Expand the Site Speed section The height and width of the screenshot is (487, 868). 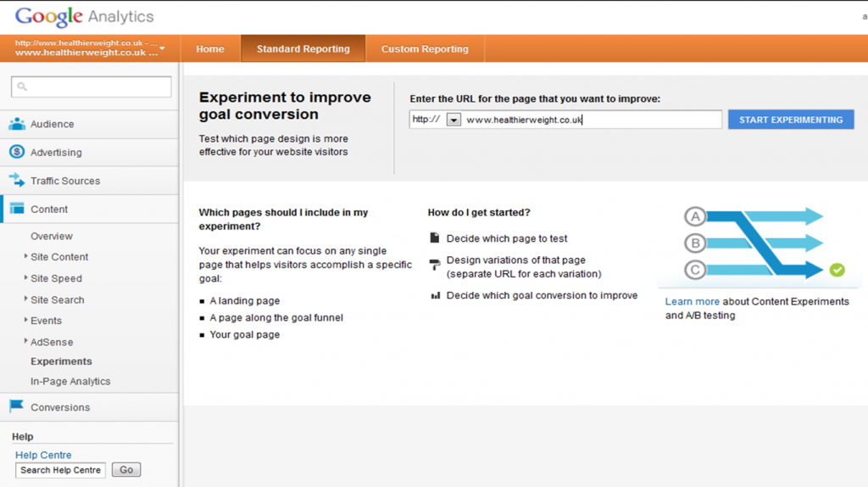point(25,277)
